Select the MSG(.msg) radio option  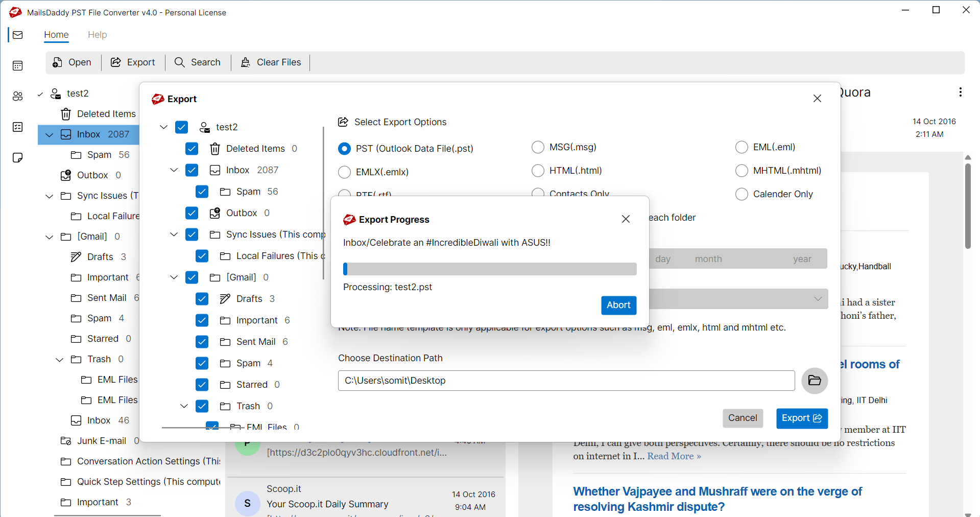(x=538, y=147)
